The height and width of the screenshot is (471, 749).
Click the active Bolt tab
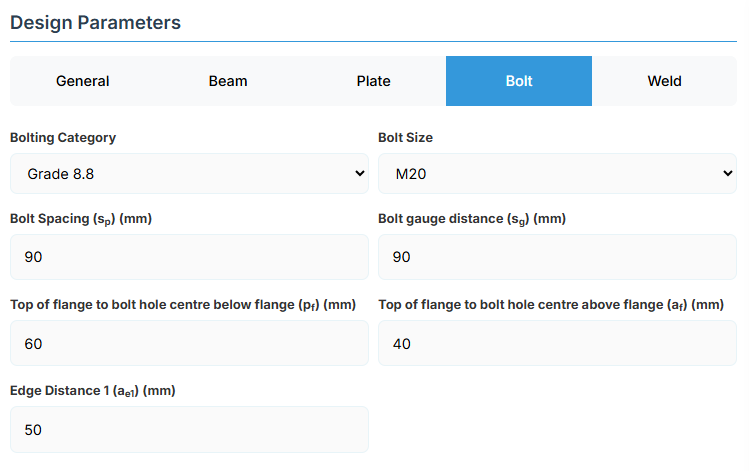(519, 81)
